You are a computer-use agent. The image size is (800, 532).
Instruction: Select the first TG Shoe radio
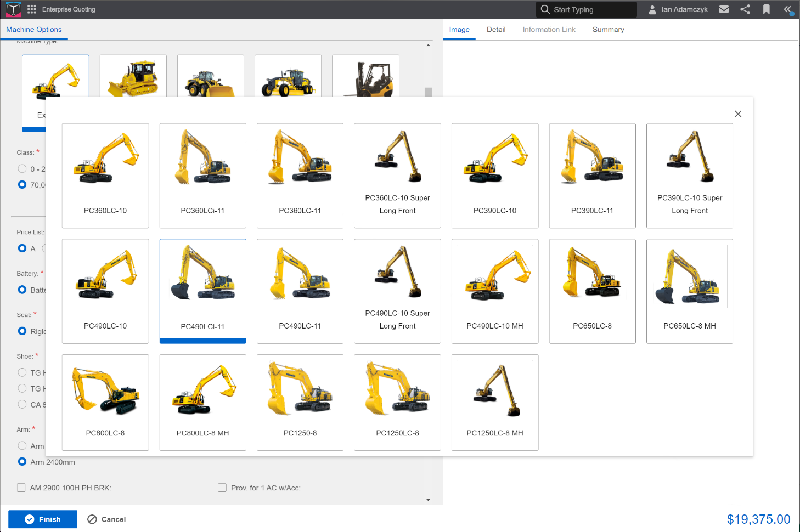(x=22, y=372)
